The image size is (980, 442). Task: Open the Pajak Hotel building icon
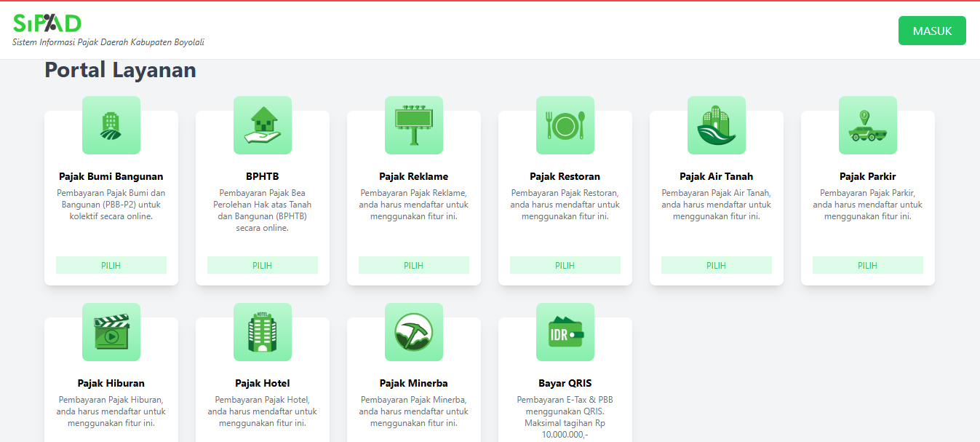point(263,332)
